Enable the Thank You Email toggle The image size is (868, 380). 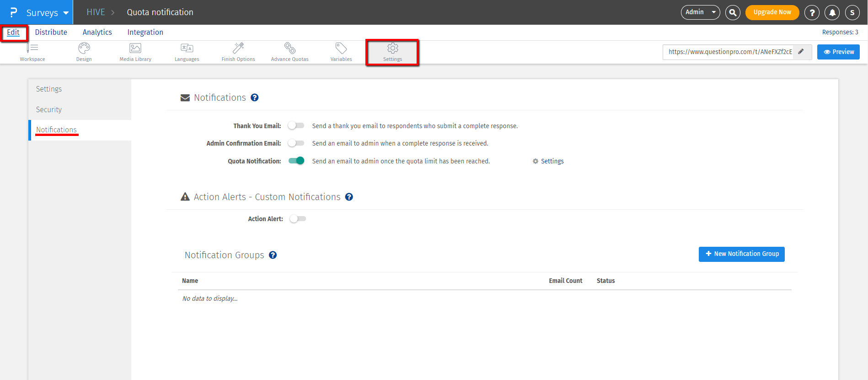[296, 126]
